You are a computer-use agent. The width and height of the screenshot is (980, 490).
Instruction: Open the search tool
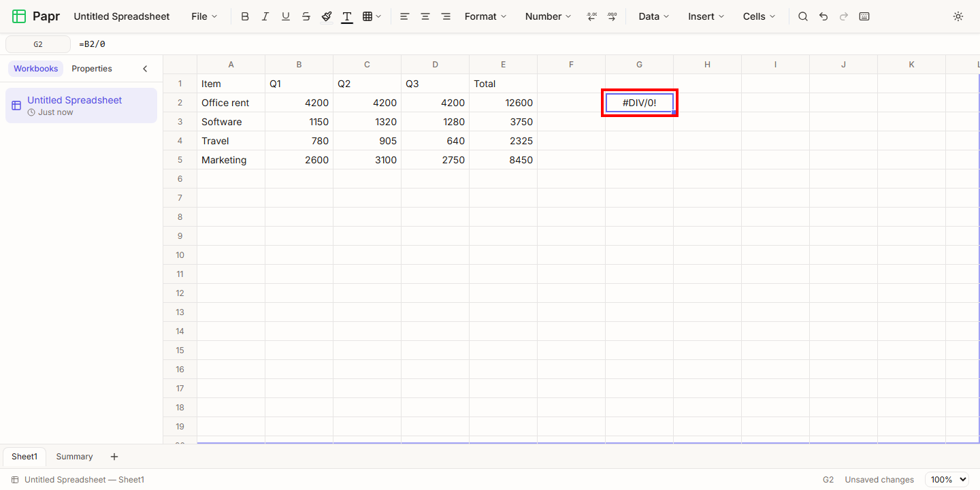(803, 16)
